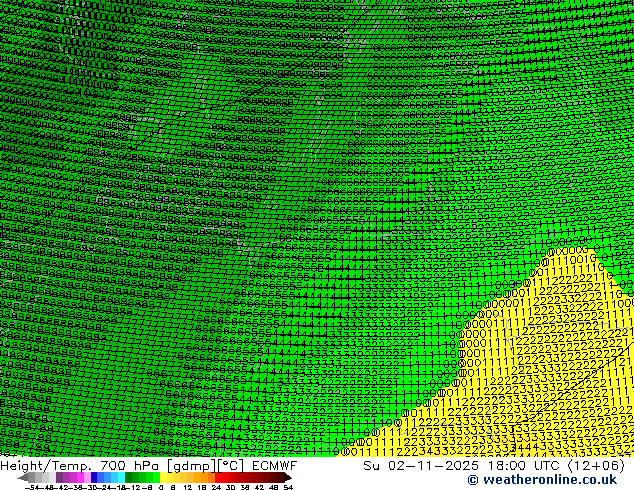Image resolution: width=634 pixels, height=490 pixels.
Task: Select the cyan legend swatch before -18
Action: pos(121,477)
